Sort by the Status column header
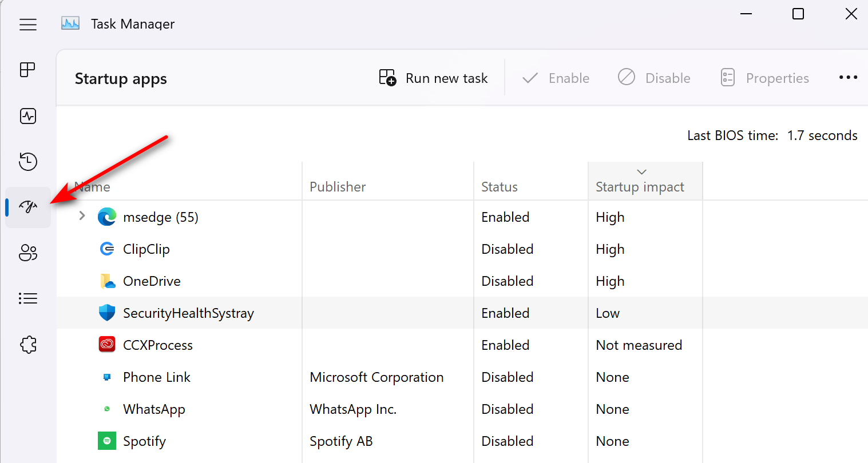The image size is (868, 463). (x=500, y=187)
